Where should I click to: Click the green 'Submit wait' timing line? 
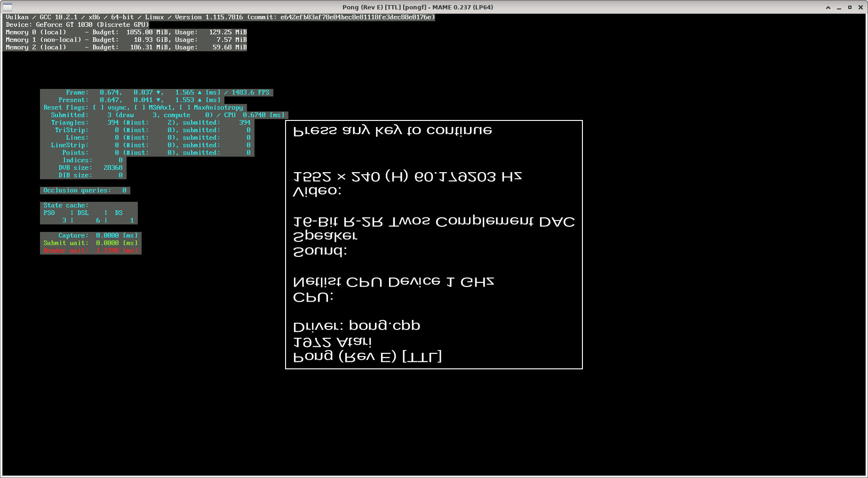point(90,243)
